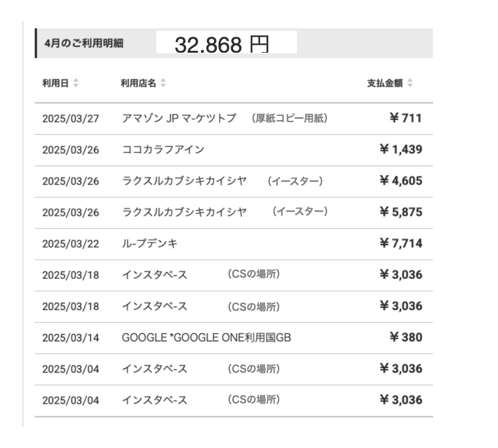Select the ¥5,875 ラクスル amount

(401, 212)
